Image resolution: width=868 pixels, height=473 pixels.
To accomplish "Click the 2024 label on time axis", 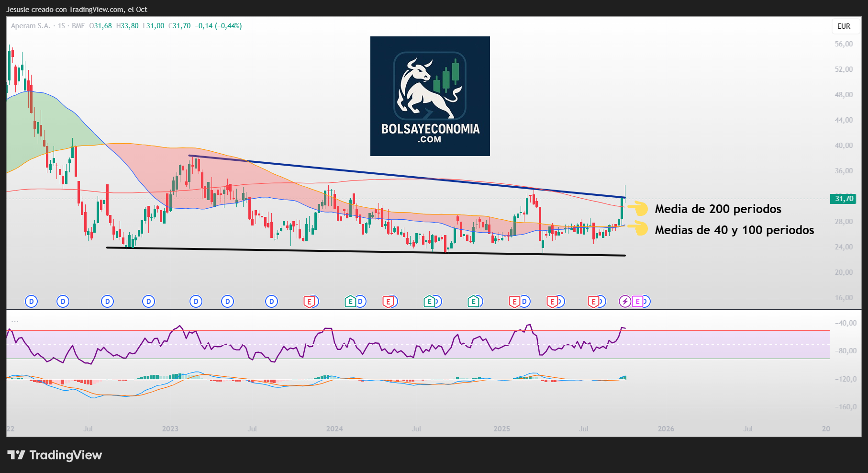I will pyautogui.click(x=334, y=428).
